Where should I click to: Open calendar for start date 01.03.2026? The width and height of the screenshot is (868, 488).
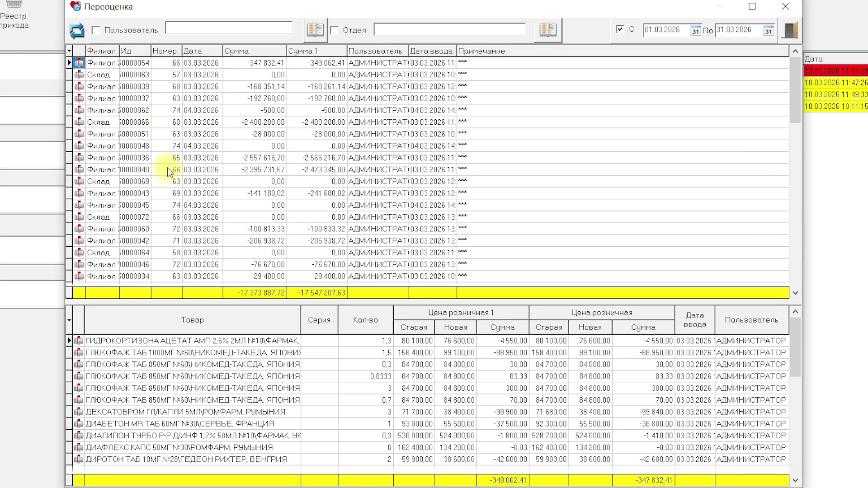pos(695,31)
